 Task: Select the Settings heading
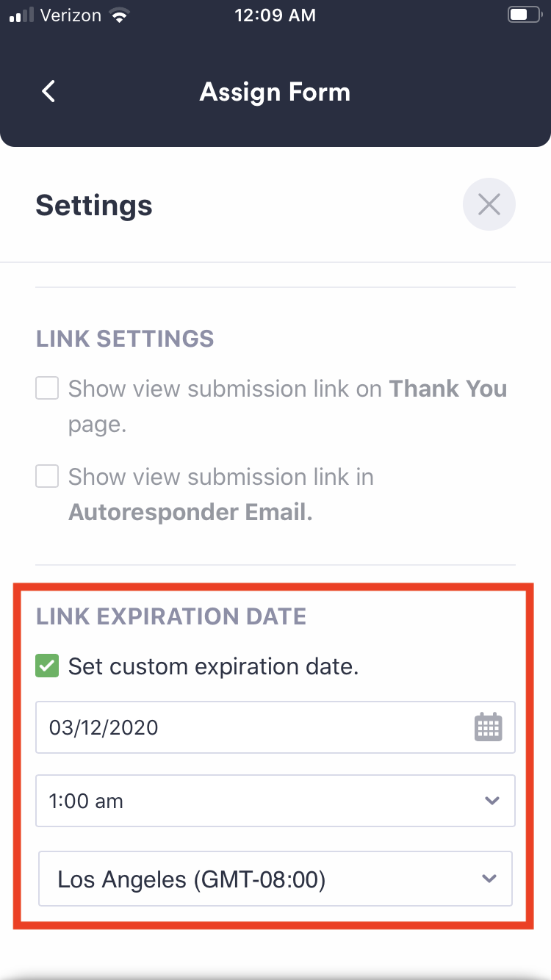[x=93, y=206]
